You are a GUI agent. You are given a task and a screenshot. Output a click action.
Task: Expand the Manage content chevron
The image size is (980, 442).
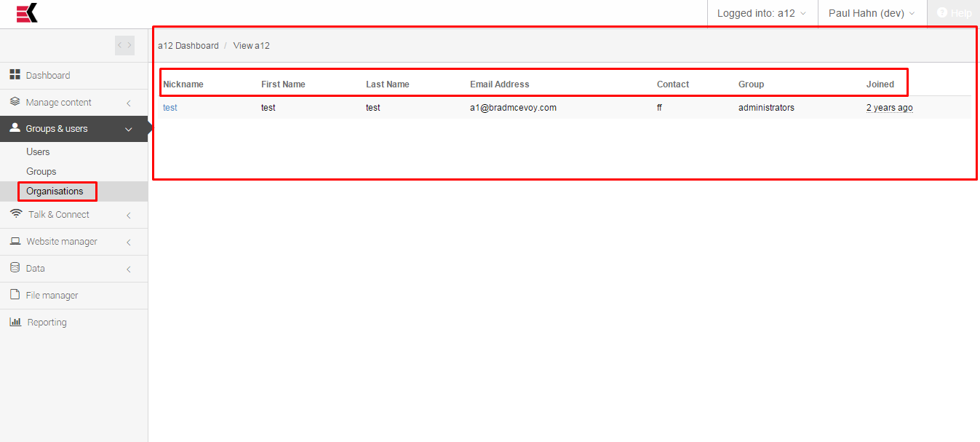point(129,103)
